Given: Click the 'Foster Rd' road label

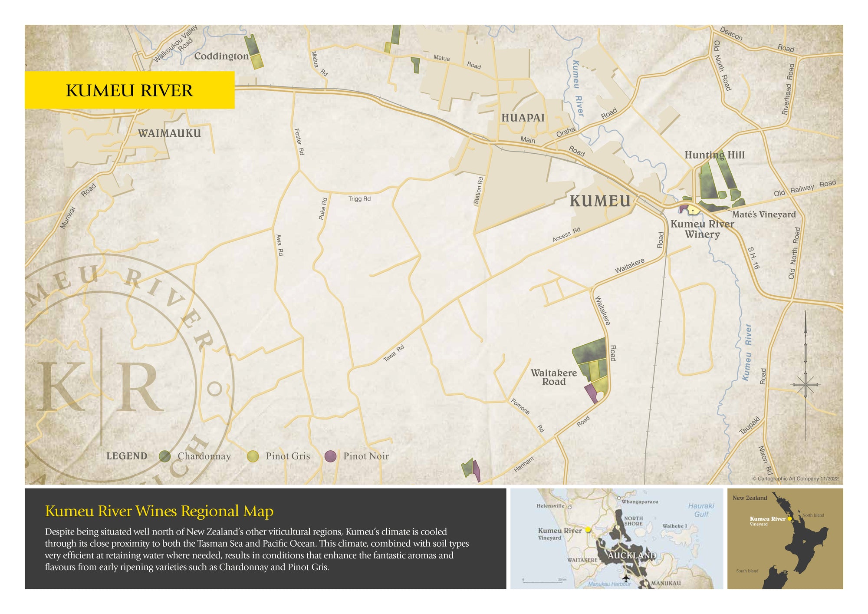Looking at the screenshot, I should (x=299, y=142).
